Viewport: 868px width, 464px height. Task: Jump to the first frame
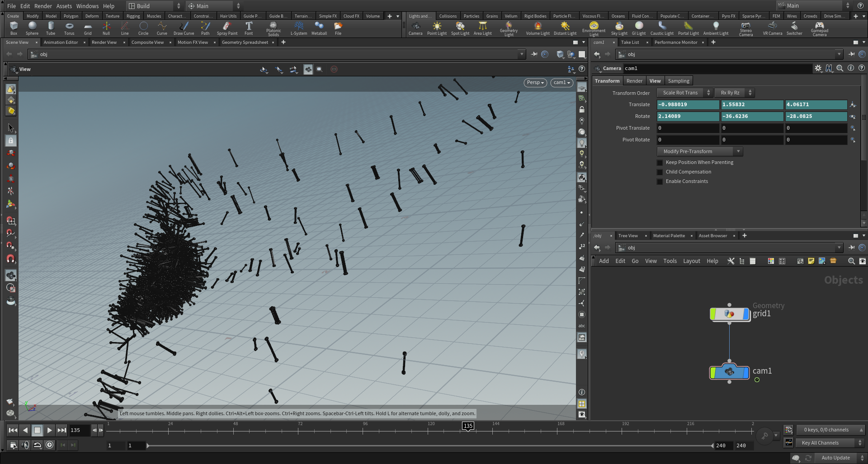[13, 430]
